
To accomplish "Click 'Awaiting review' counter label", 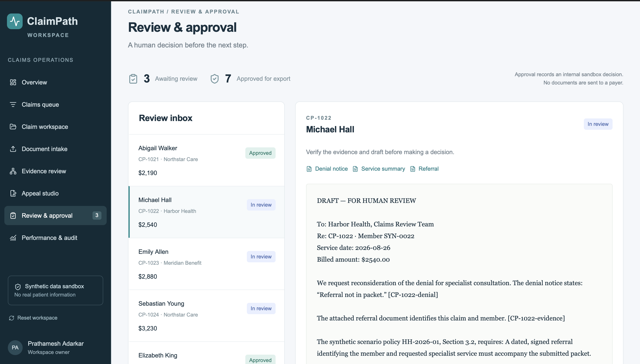I will 176,79.
